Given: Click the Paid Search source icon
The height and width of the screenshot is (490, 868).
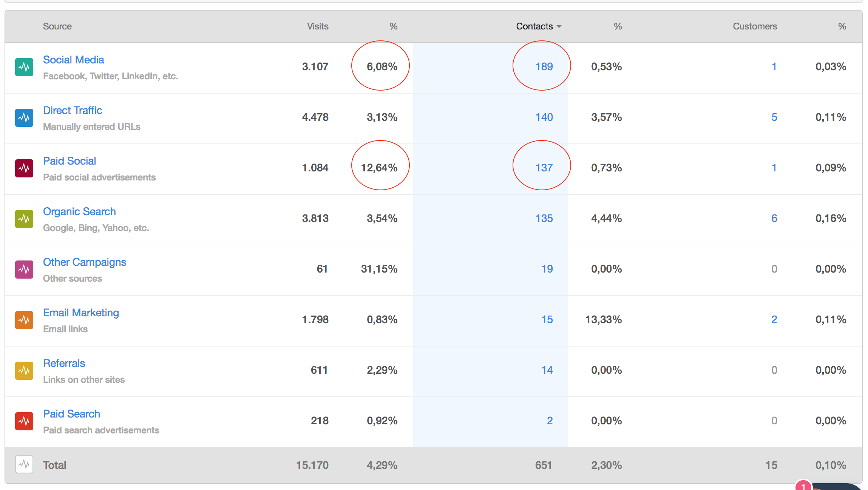Looking at the screenshot, I should 24,420.
